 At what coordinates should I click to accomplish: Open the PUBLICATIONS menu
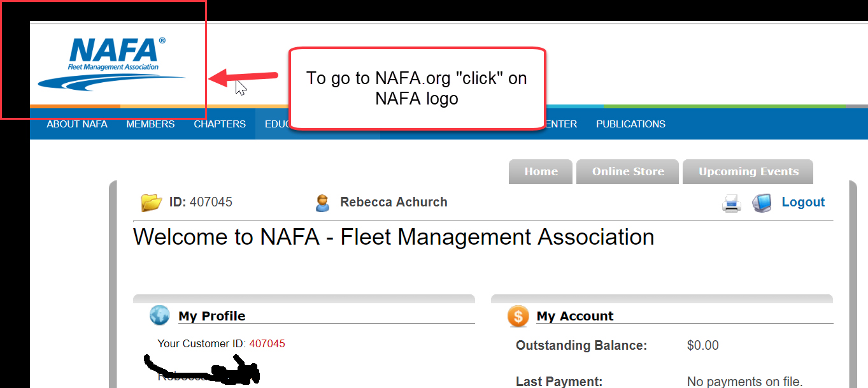[x=630, y=124]
